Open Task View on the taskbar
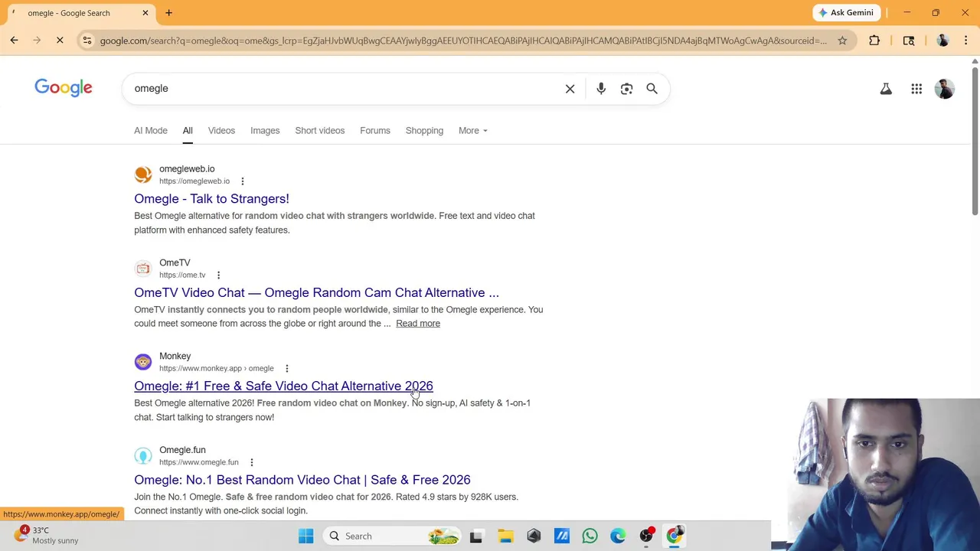Screen dimensions: 980x551 click(x=475, y=536)
